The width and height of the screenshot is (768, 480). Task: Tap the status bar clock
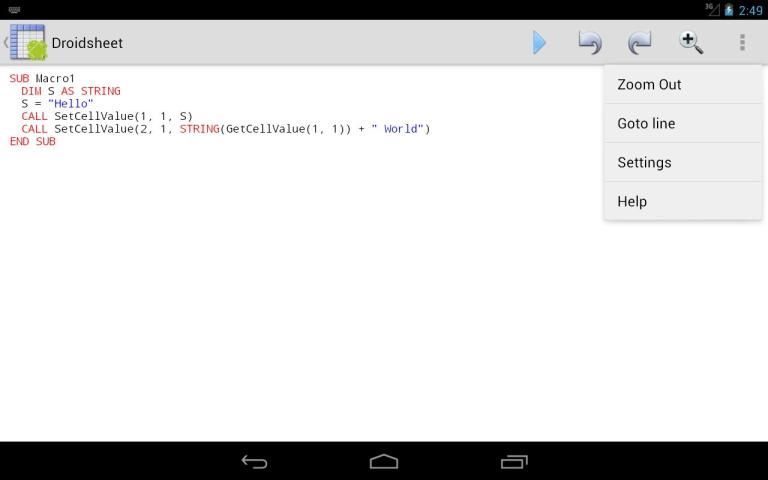point(750,10)
